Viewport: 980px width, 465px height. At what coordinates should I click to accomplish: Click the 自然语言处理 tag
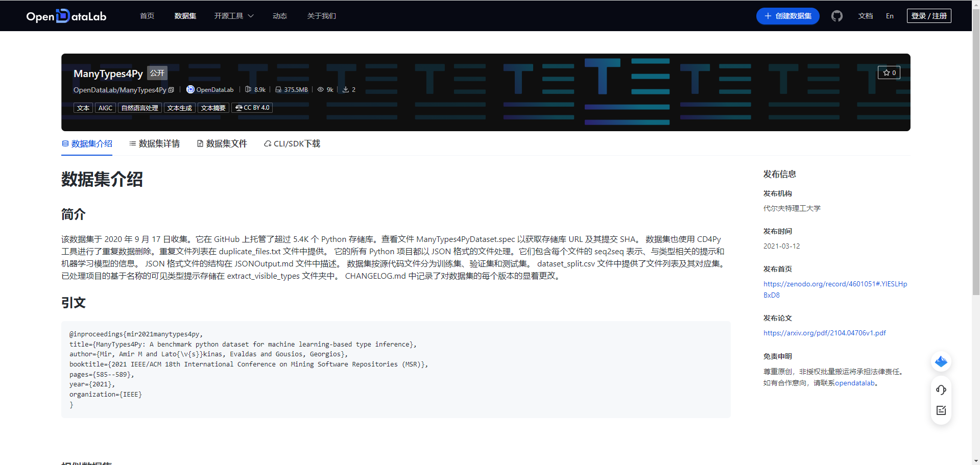[139, 108]
